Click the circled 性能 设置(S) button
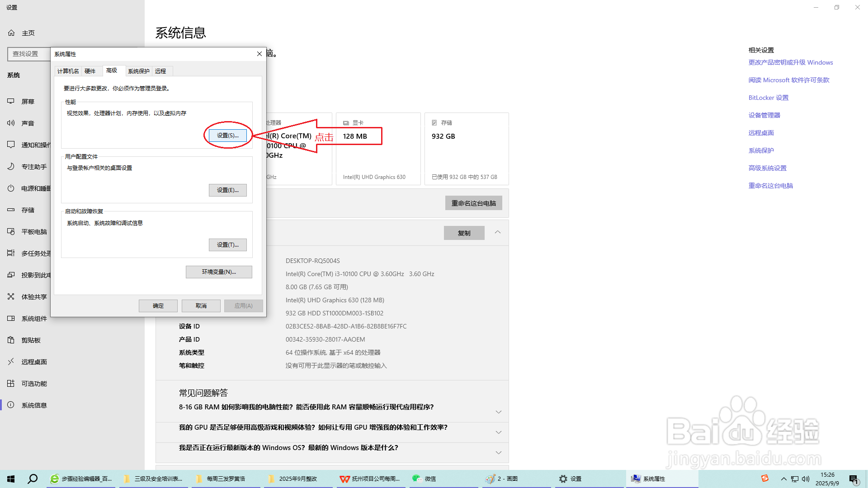868x488 pixels. tap(227, 135)
